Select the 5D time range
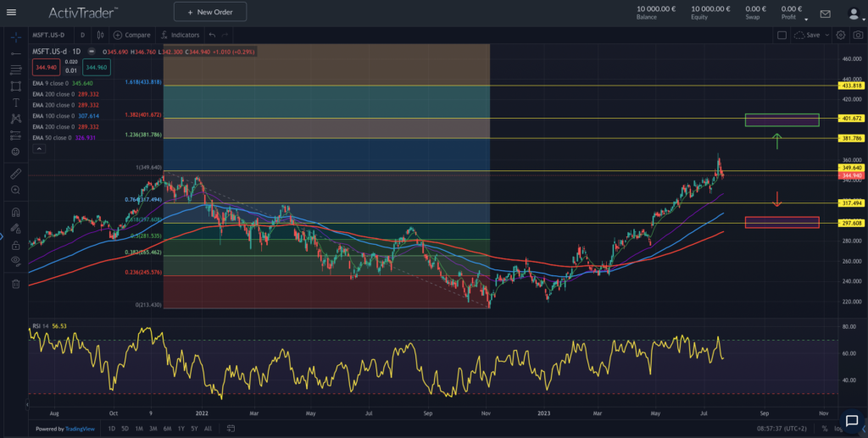This screenshot has height=438, width=868. 125,429
